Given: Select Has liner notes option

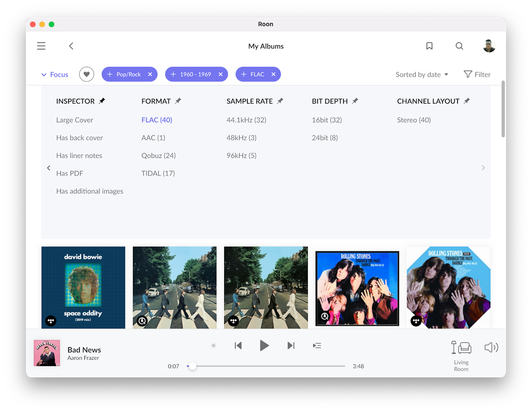Looking at the screenshot, I should (79, 156).
